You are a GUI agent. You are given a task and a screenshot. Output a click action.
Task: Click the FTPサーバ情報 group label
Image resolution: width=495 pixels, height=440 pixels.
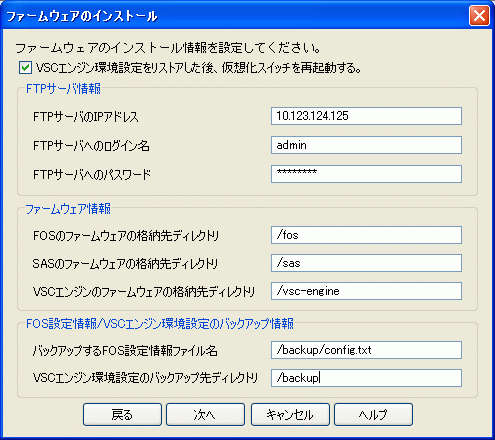click(63, 89)
